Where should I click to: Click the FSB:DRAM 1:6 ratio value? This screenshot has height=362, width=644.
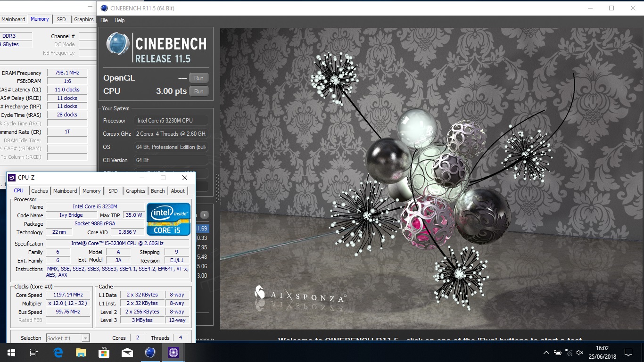click(x=67, y=81)
